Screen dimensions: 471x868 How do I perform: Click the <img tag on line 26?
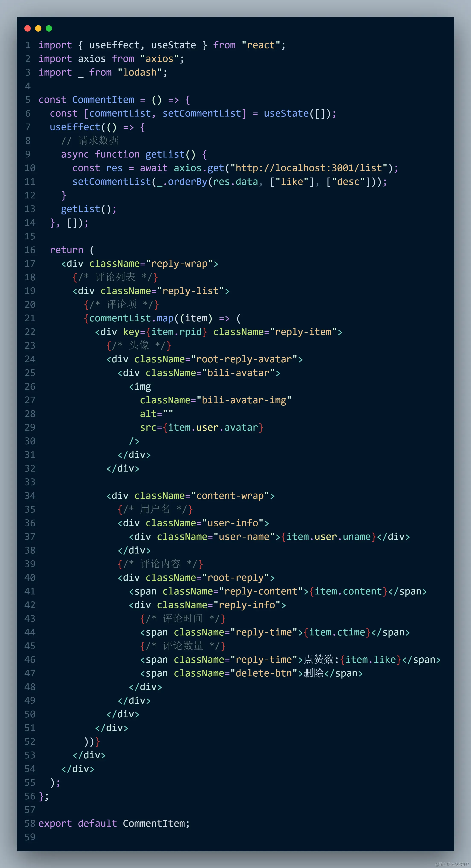point(140,386)
